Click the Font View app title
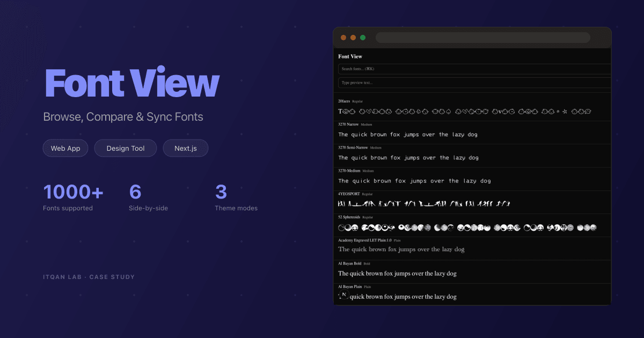This screenshot has height=338, width=644. [x=350, y=56]
